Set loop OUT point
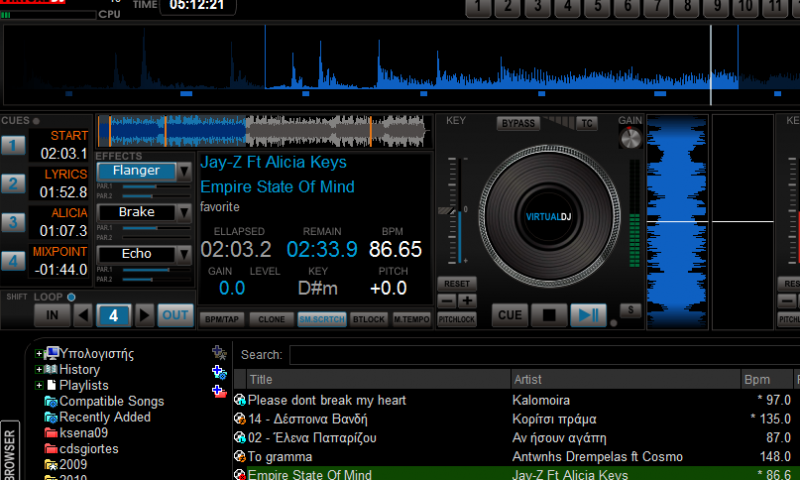 (x=176, y=315)
